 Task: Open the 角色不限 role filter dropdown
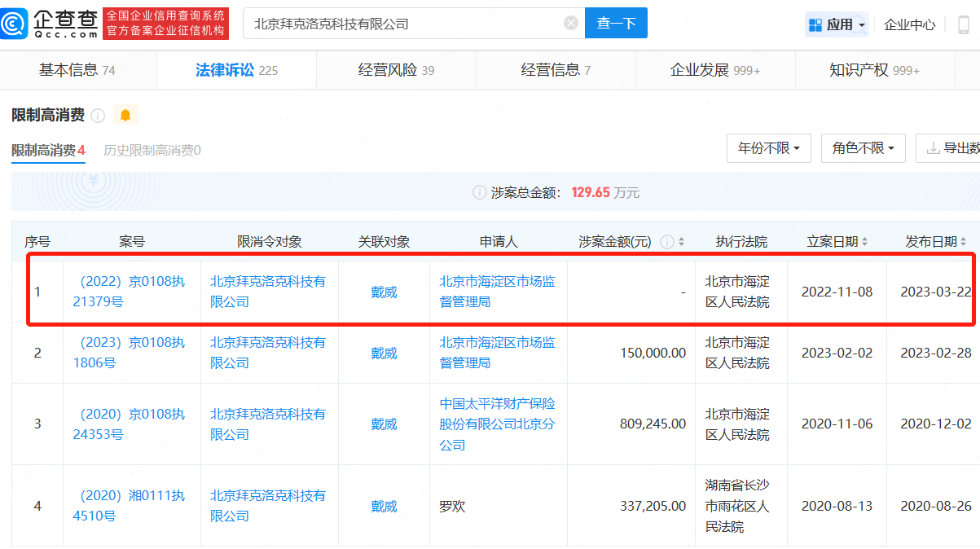pyautogui.click(x=864, y=148)
